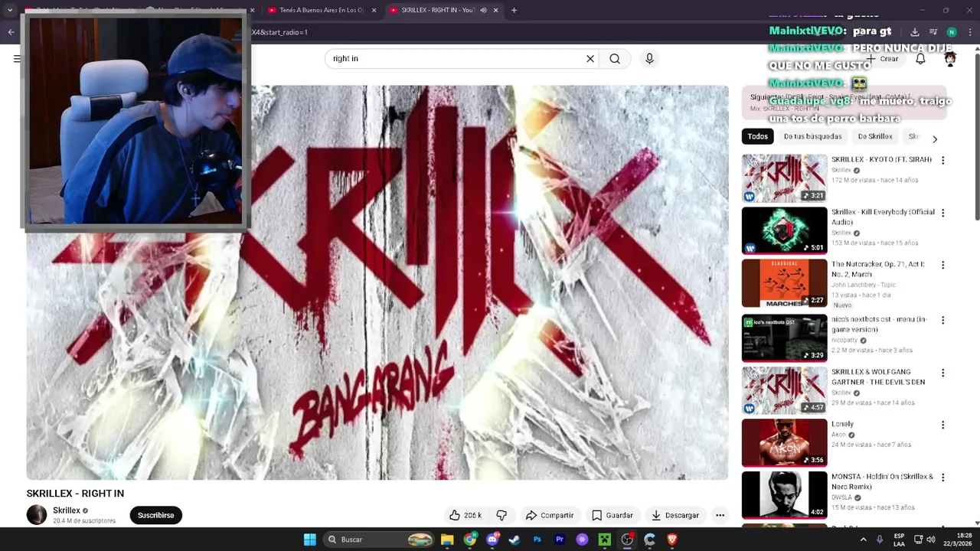Viewport: 980px width, 551px height.
Task: Click the Windows taskbar Buscar search box
Action: point(379,540)
